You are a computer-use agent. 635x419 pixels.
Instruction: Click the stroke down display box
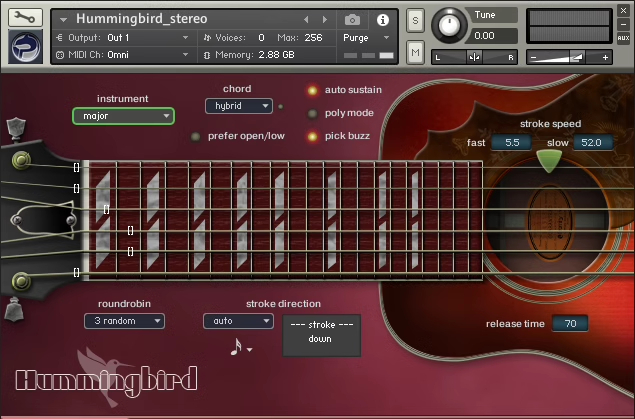click(x=321, y=336)
